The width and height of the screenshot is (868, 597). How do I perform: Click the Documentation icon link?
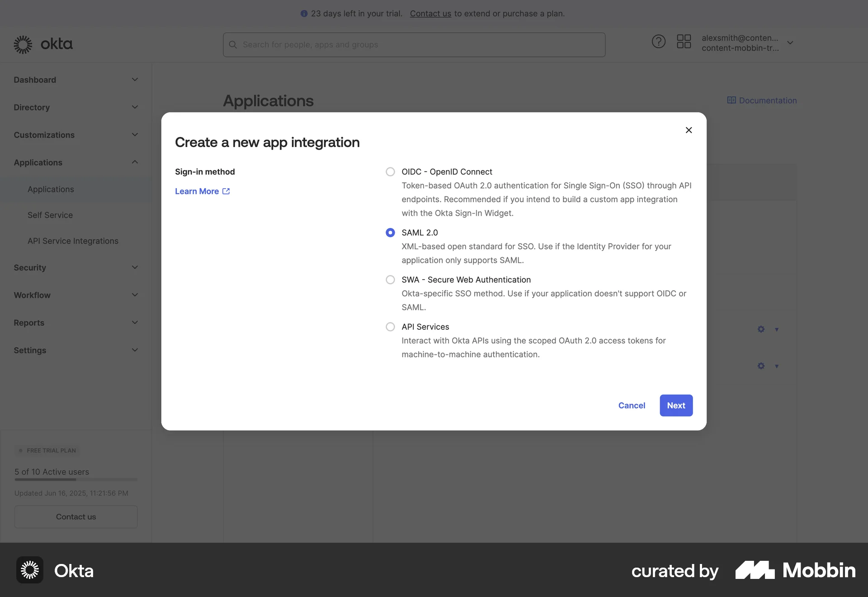[x=732, y=100]
